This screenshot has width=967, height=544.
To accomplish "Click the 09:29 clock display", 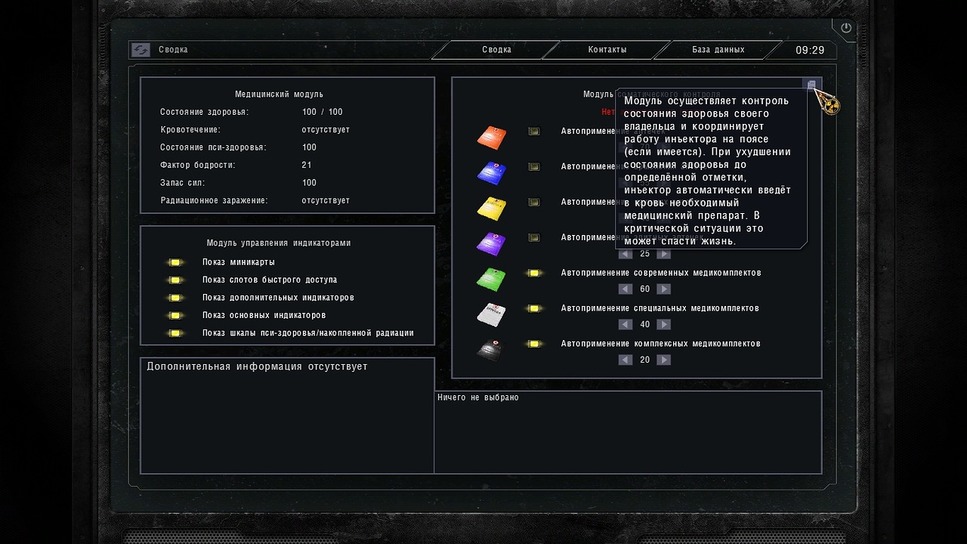I will [810, 51].
